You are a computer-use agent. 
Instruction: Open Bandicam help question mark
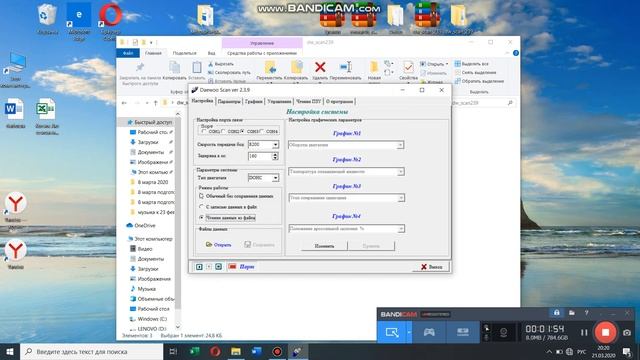[587, 313]
